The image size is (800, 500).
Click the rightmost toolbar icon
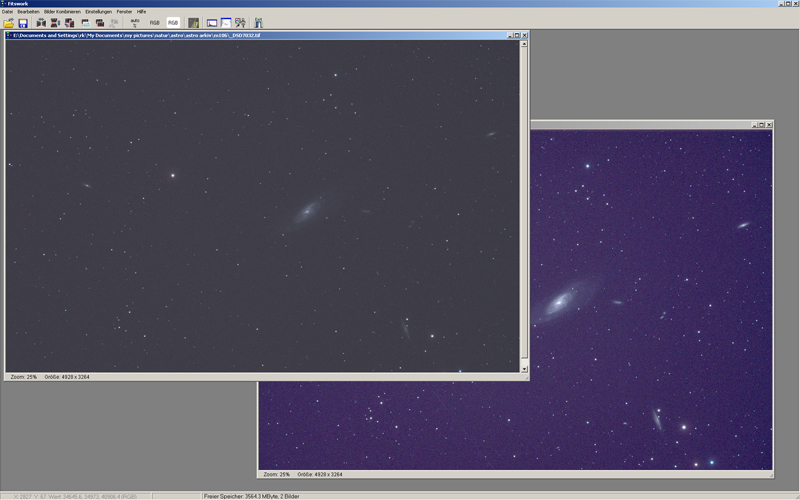pos(259,22)
